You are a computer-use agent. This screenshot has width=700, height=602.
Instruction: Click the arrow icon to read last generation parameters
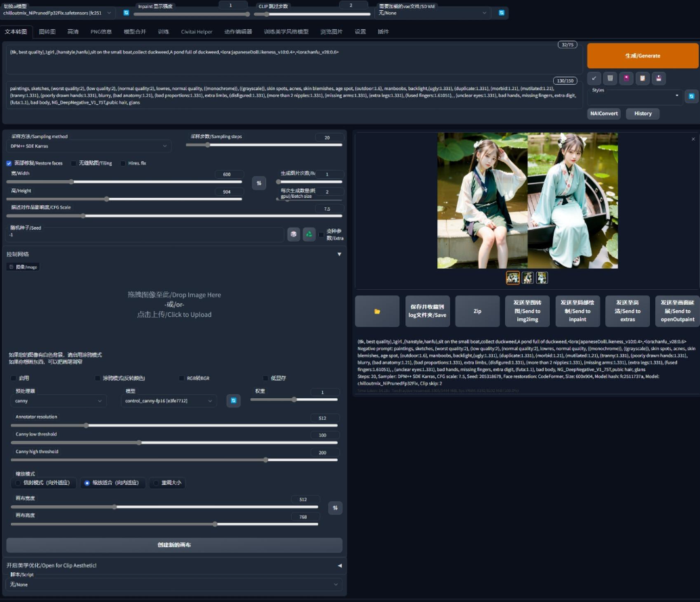coord(594,79)
